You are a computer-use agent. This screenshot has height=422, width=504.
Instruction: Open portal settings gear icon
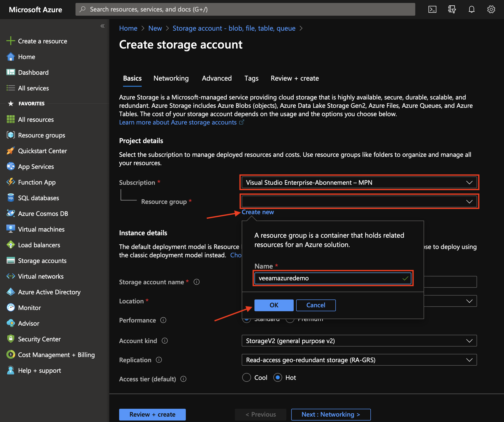[x=491, y=10]
